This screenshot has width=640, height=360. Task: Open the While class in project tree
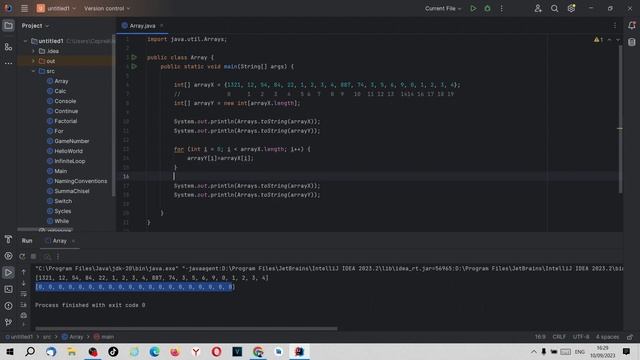point(61,221)
